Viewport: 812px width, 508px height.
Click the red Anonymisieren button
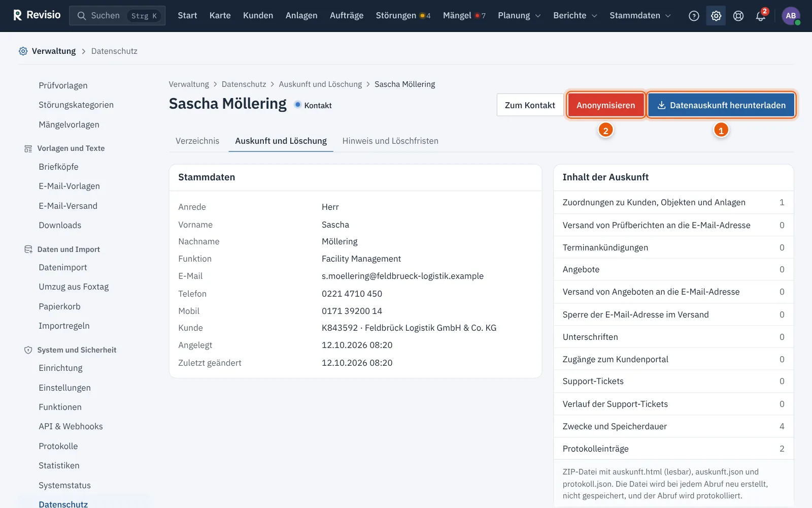[605, 105]
